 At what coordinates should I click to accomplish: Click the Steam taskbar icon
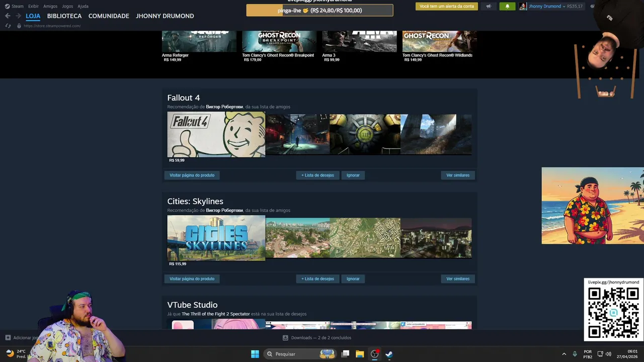(389, 354)
